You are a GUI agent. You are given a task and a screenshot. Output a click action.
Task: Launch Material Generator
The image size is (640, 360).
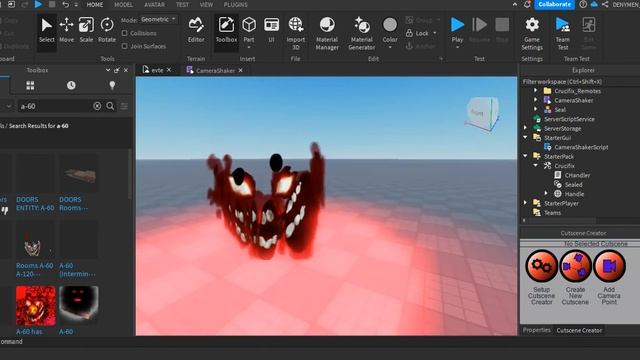click(x=362, y=33)
